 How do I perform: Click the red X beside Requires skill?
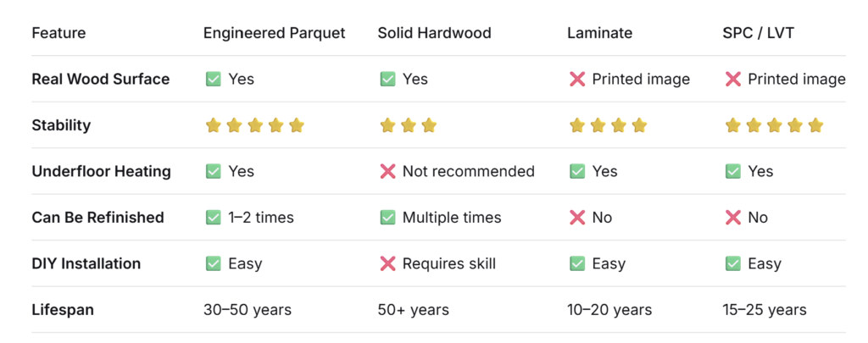(x=387, y=264)
